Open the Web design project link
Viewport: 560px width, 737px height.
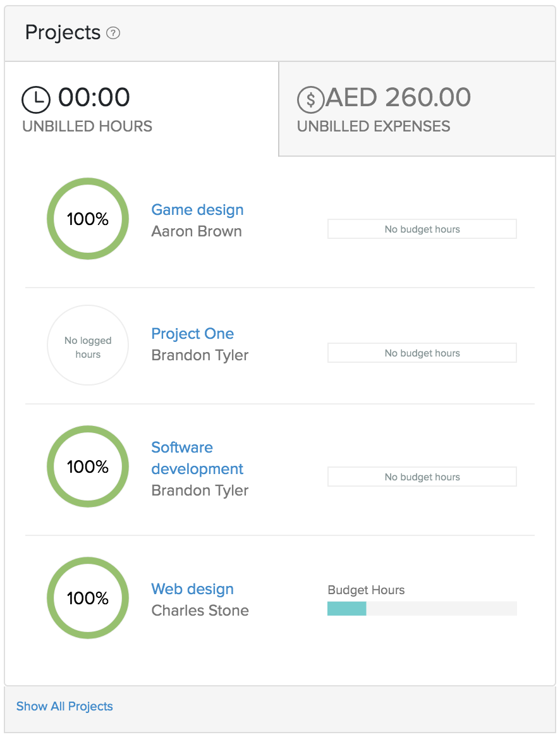pos(192,589)
